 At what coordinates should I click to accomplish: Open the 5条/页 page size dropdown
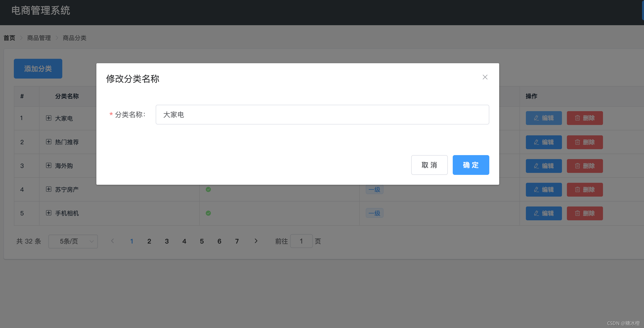pos(73,241)
